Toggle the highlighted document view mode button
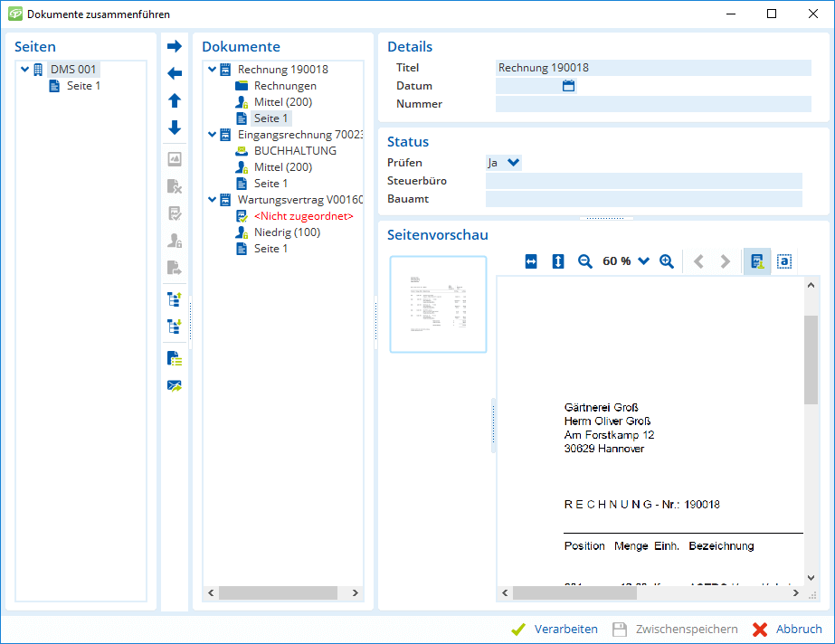Viewport: 835px width, 644px height. click(756, 261)
